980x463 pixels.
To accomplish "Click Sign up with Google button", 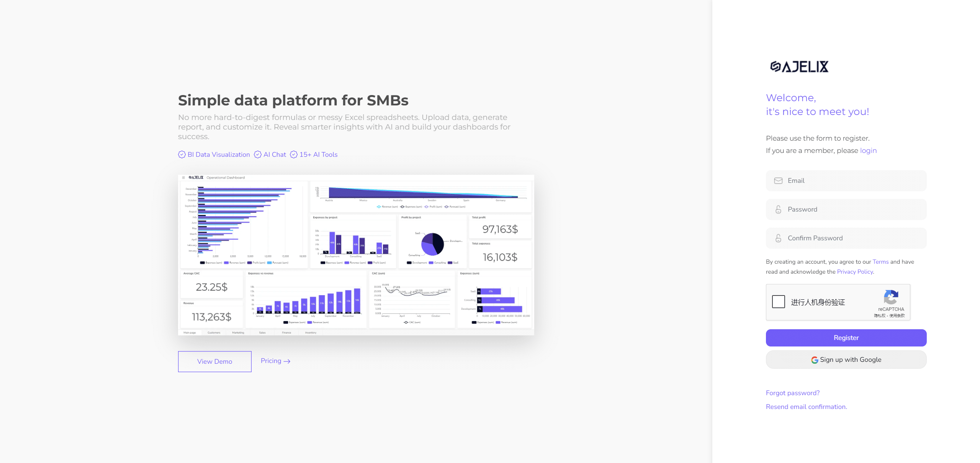I will (846, 360).
